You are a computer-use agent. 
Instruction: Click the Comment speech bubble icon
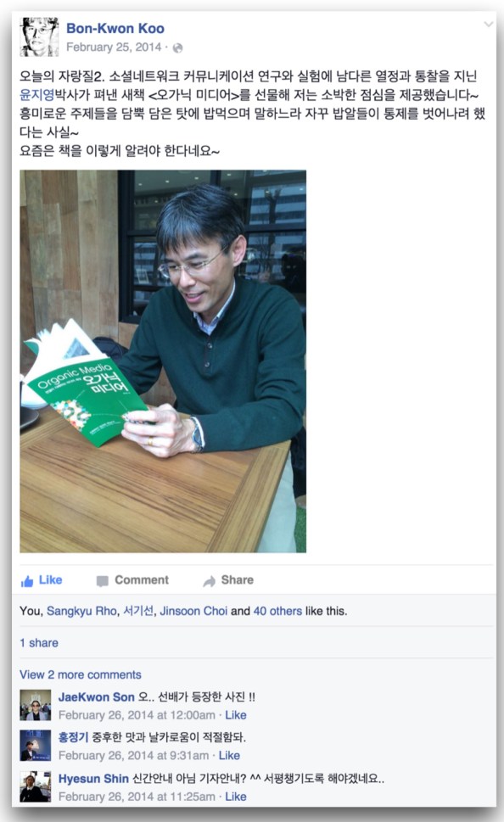click(x=103, y=581)
